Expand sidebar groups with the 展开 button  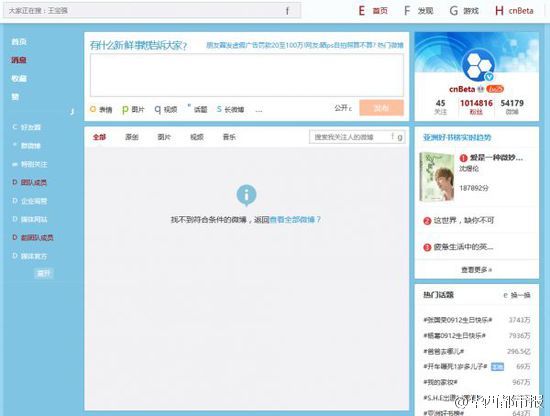click(x=44, y=273)
